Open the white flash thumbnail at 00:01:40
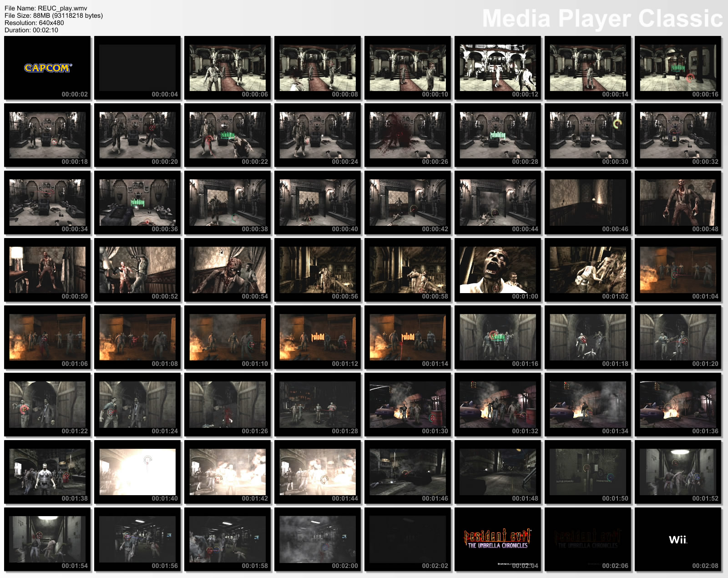Screen dimensions: 728x578 click(x=137, y=472)
